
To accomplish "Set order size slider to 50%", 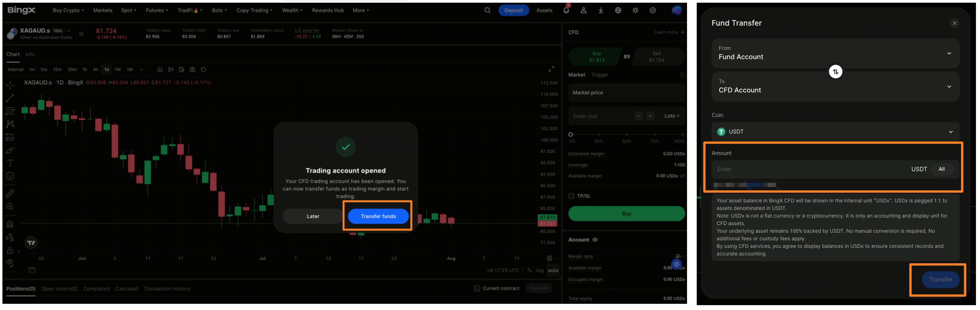I will point(627,135).
